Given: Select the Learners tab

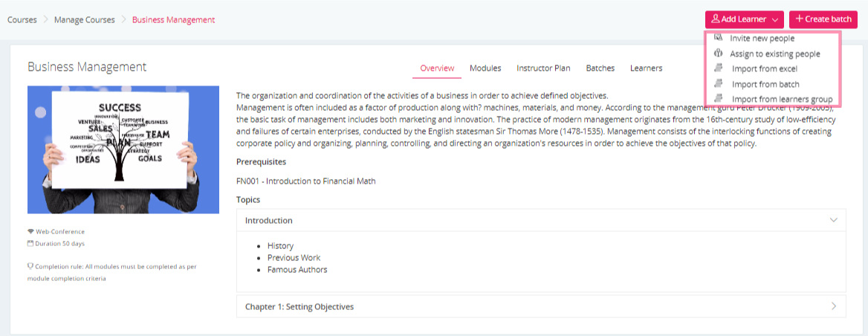Looking at the screenshot, I should (646, 68).
